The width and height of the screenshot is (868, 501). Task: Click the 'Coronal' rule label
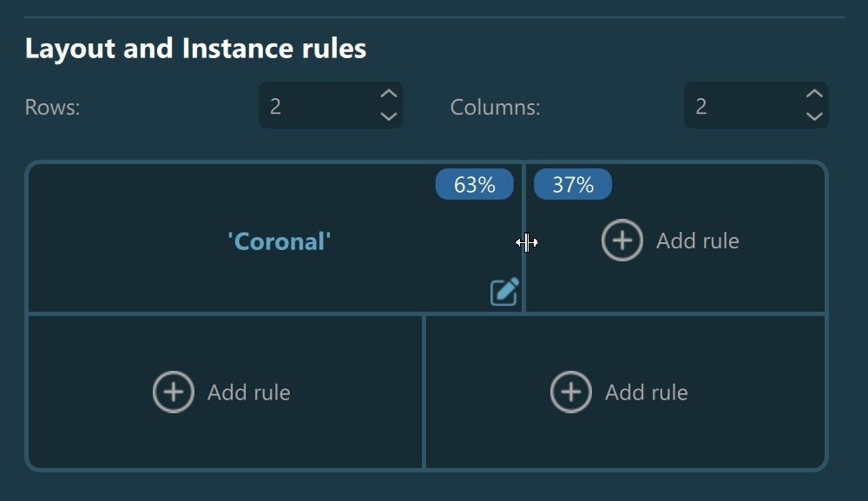[x=279, y=241]
